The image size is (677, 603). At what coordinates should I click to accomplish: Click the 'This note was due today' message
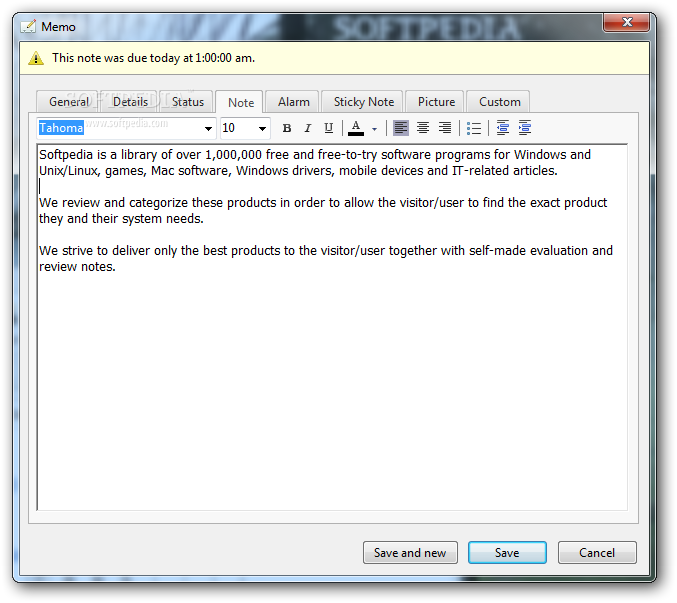(153, 58)
